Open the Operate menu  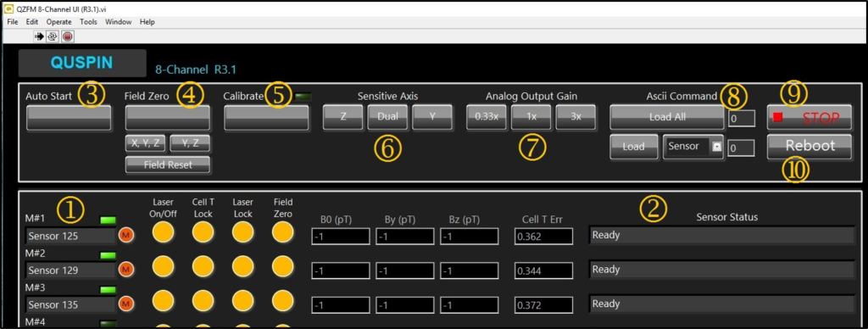click(x=59, y=22)
